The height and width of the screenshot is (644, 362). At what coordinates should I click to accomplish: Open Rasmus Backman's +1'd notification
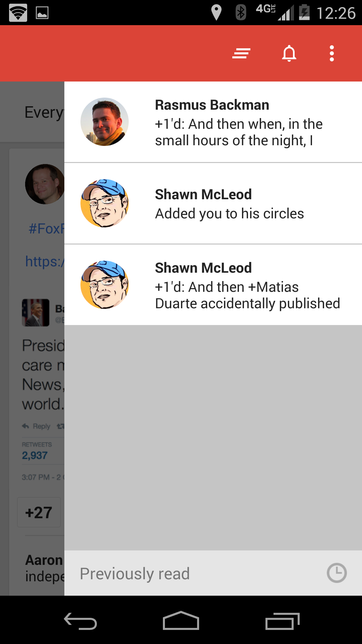(x=213, y=122)
